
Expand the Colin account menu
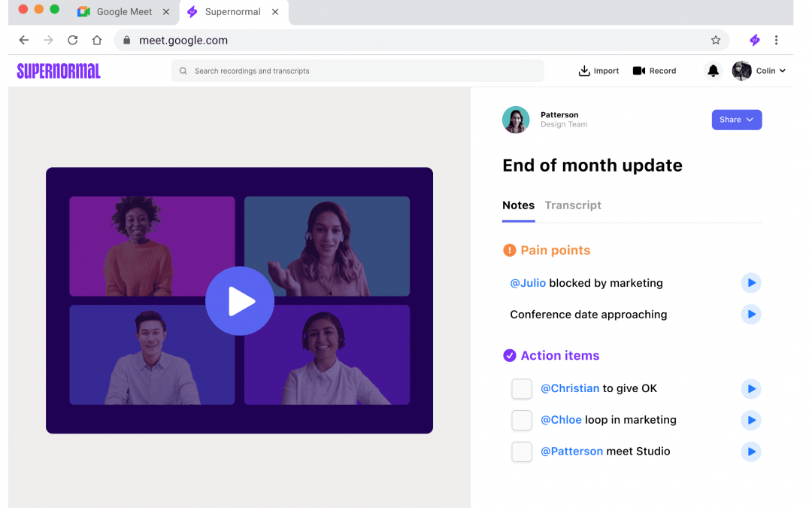tap(759, 71)
